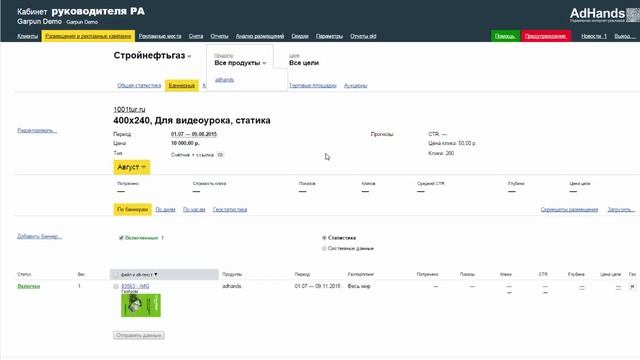Open the Скидки menu item

tap(300, 36)
